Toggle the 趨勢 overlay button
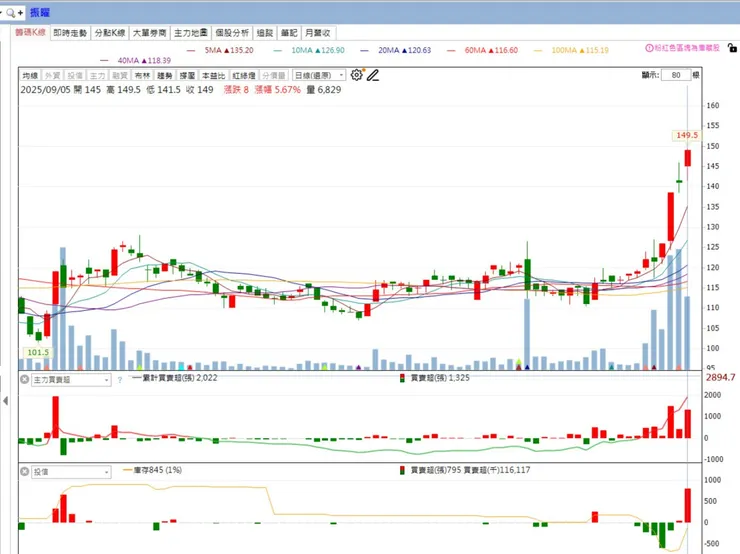The image size is (740, 554). tap(165, 76)
